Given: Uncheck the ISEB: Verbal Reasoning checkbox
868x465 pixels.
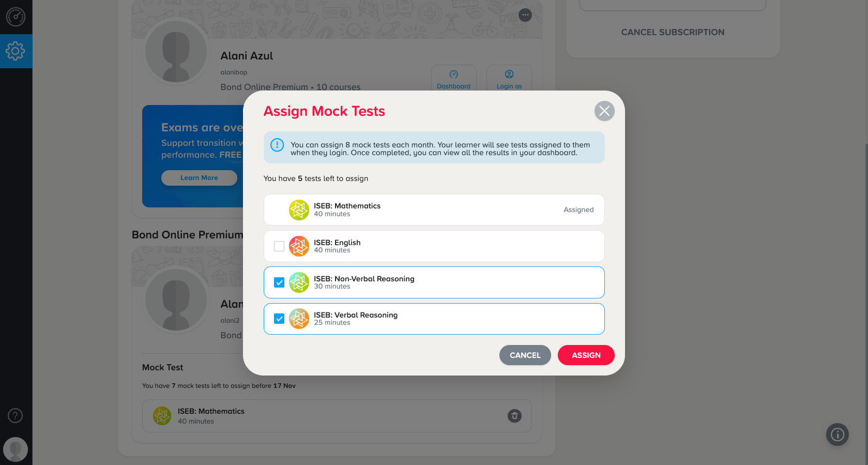Looking at the screenshot, I should coord(279,319).
